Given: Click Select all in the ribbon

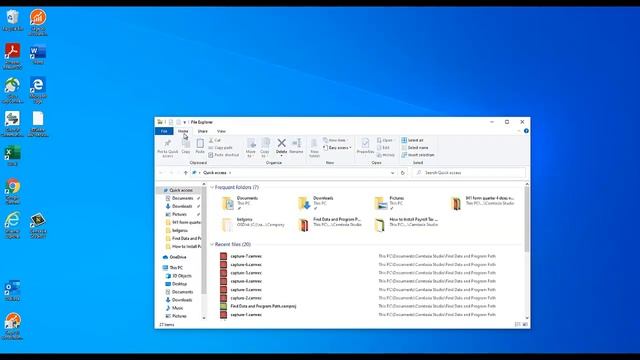Looking at the screenshot, I should point(412,140).
